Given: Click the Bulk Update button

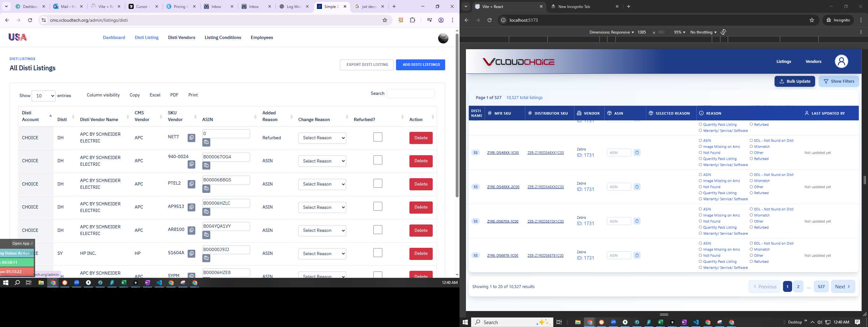Looking at the screenshot, I should [x=795, y=81].
